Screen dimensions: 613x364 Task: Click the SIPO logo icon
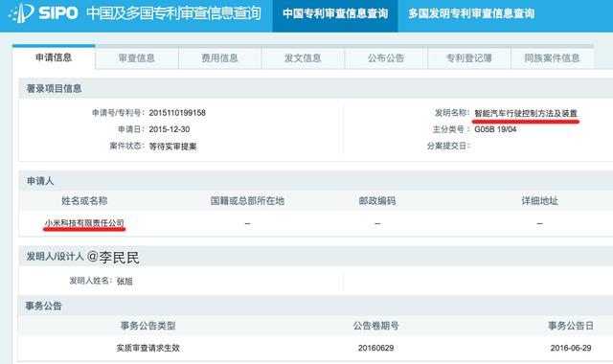tap(22, 12)
